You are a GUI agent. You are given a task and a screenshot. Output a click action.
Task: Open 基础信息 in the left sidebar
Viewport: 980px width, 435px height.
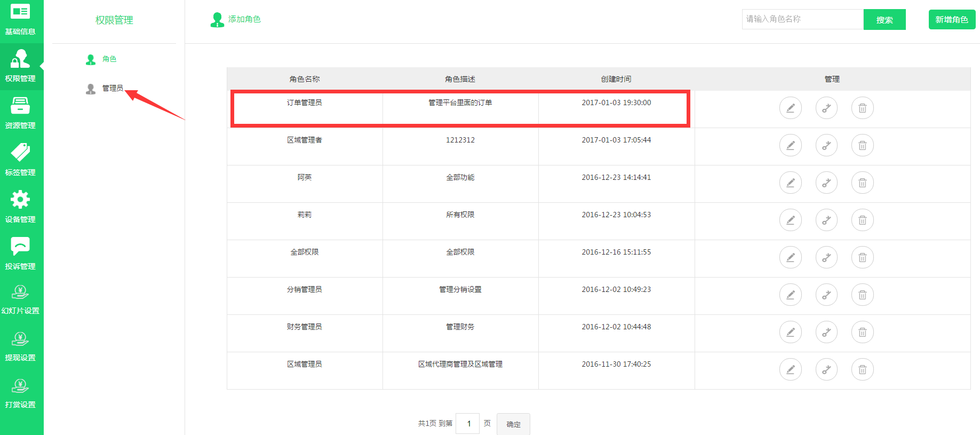coord(20,20)
